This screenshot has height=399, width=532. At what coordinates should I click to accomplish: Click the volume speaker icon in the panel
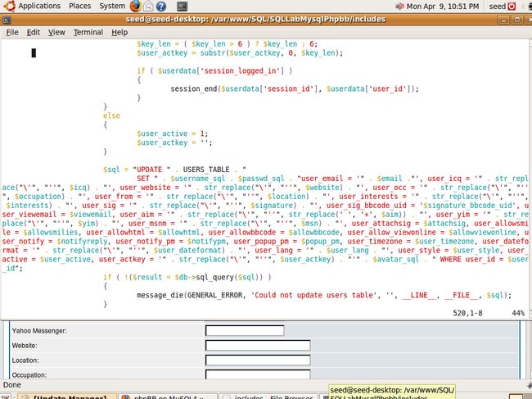tap(399, 6)
